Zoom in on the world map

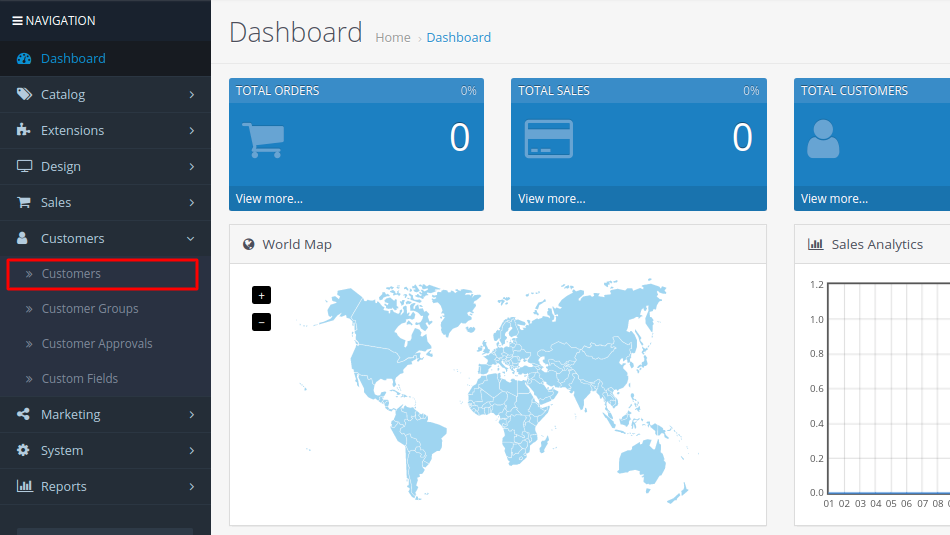pyautogui.click(x=261, y=296)
